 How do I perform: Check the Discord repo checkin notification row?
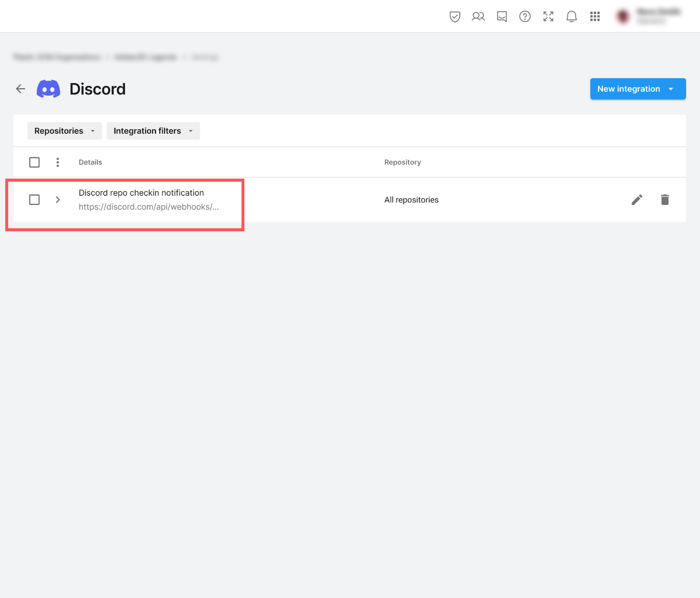(x=34, y=200)
